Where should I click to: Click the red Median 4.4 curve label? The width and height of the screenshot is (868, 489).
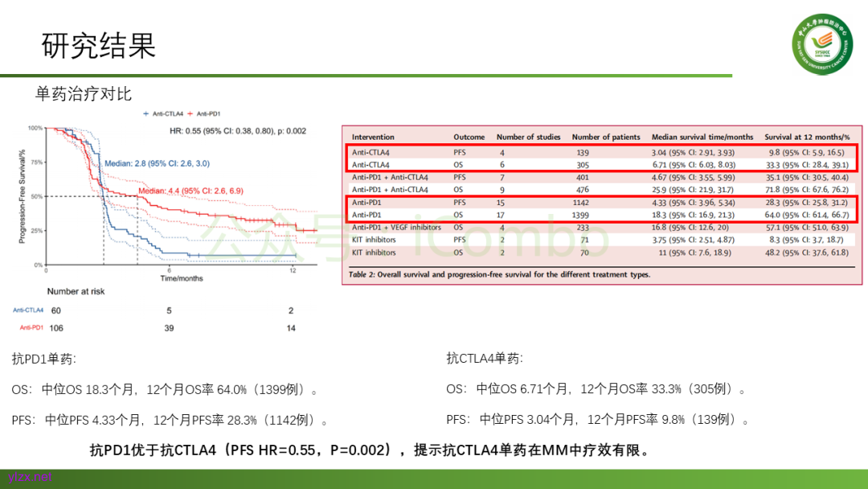[x=190, y=191]
